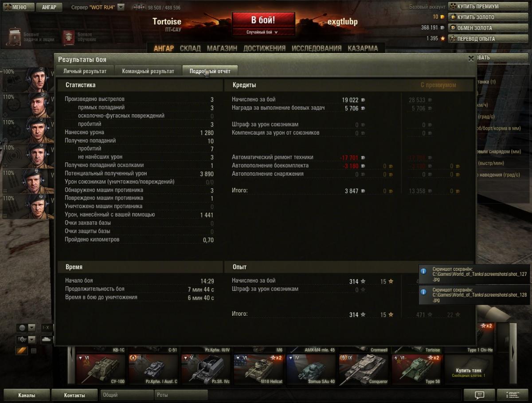Select the МАГАЗИН menu tab

tap(222, 48)
